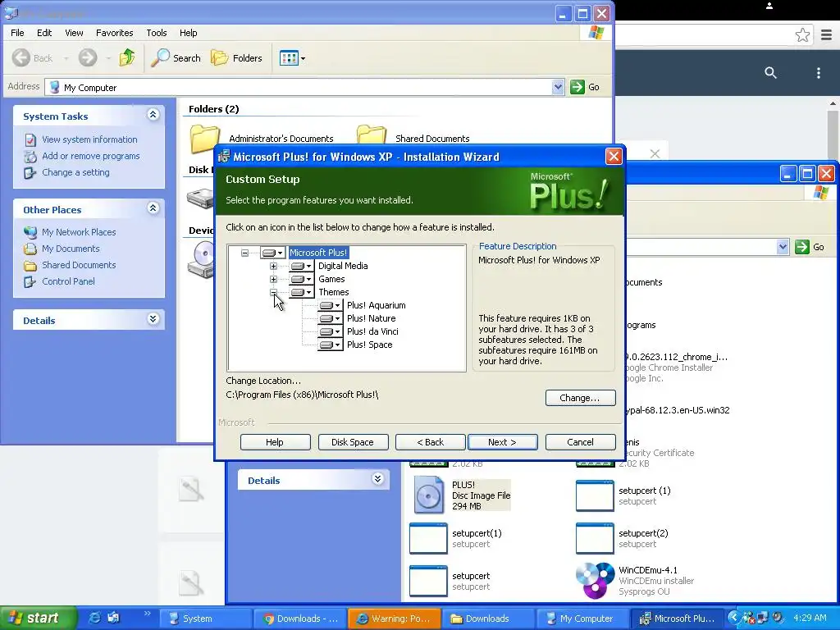The height and width of the screenshot is (630, 840).
Task: Select the WinCDEmu-4.1 installer icon
Action: pyautogui.click(x=596, y=581)
